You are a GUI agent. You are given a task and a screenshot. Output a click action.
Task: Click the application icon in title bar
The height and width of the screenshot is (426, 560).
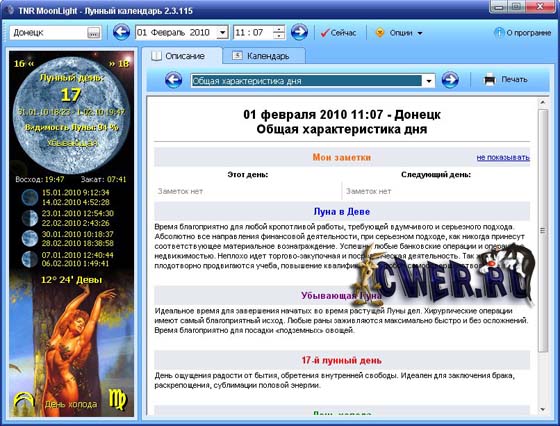point(10,10)
